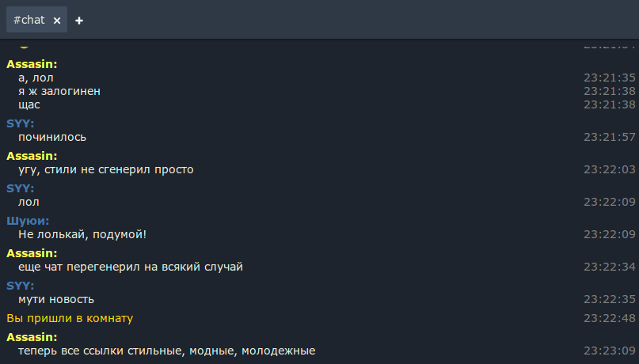Select the #chat tab
Screen dimensions: 639x364
(x=29, y=20)
